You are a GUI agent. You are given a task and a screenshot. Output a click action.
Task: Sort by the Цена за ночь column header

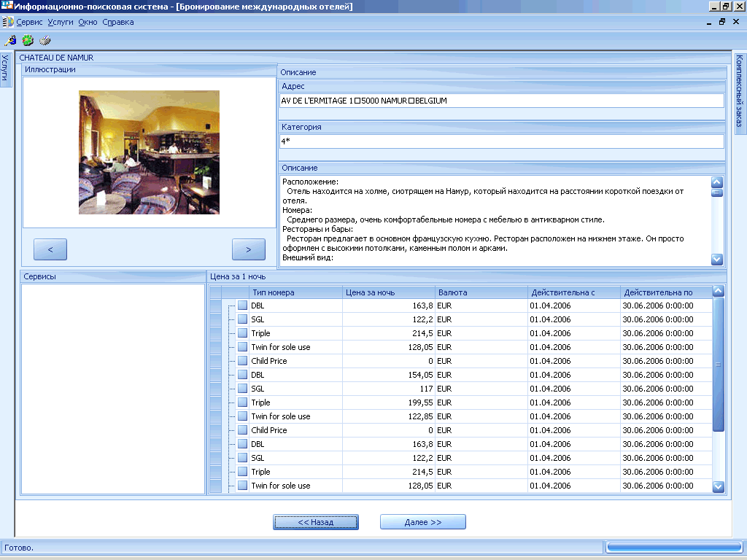[x=389, y=292]
